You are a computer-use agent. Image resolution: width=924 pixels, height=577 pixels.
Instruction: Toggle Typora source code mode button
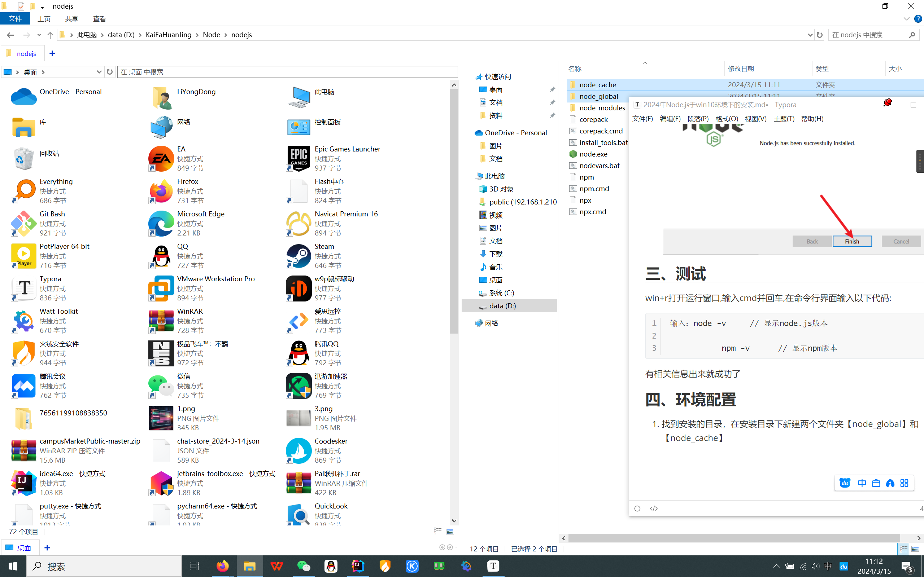654,508
